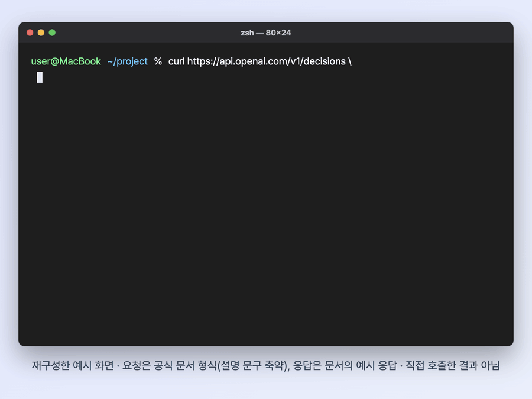532x399 pixels.
Task: Click the zsh — 80×24 window title
Action: pos(265,33)
